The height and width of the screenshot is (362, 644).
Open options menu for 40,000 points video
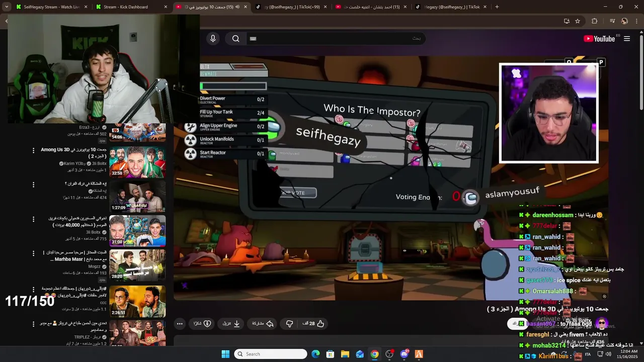click(34, 219)
